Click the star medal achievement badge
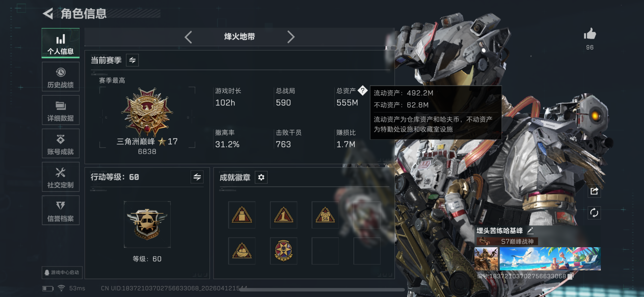The width and height of the screenshot is (644, 297). tap(284, 251)
